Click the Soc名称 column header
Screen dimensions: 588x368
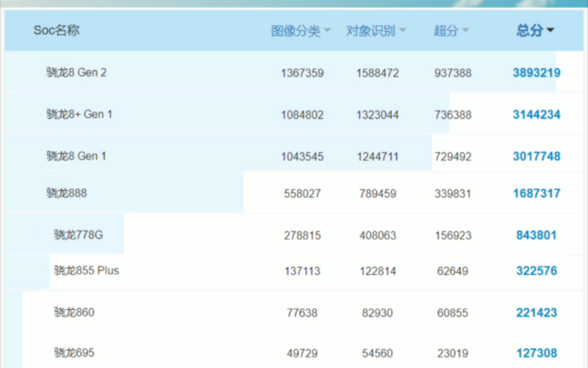(x=56, y=30)
